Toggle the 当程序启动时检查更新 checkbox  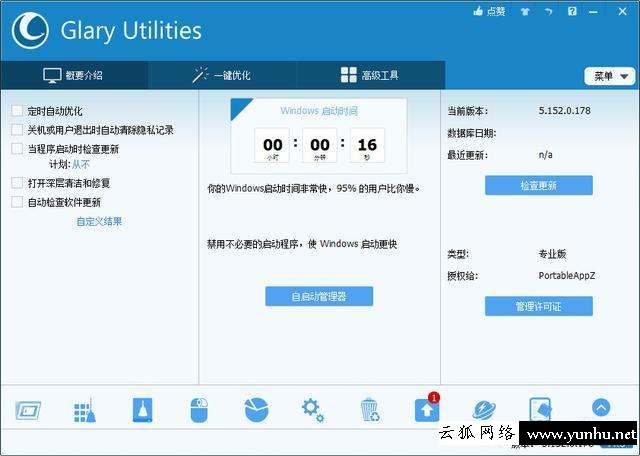[x=17, y=149]
